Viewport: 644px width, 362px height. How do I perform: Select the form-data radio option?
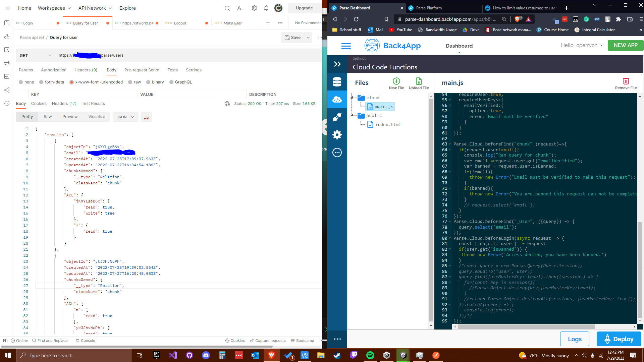pyautogui.click(x=41, y=82)
